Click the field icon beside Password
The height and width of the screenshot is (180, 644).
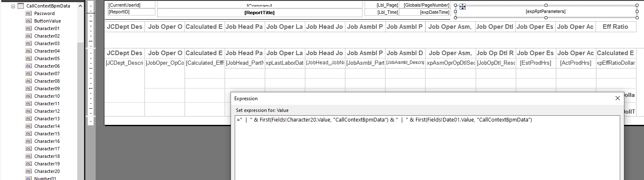coord(29,13)
